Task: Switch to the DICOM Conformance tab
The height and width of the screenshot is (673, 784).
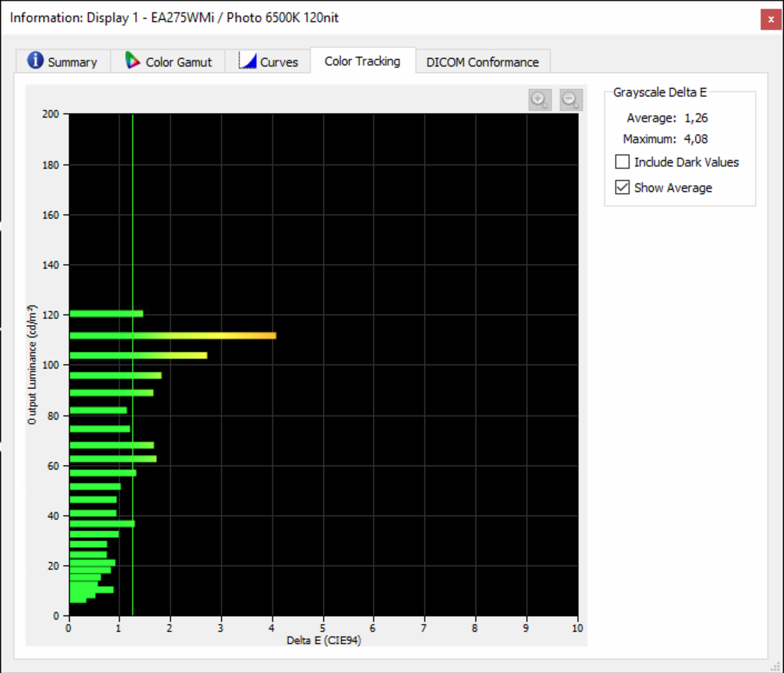Action: [x=483, y=62]
